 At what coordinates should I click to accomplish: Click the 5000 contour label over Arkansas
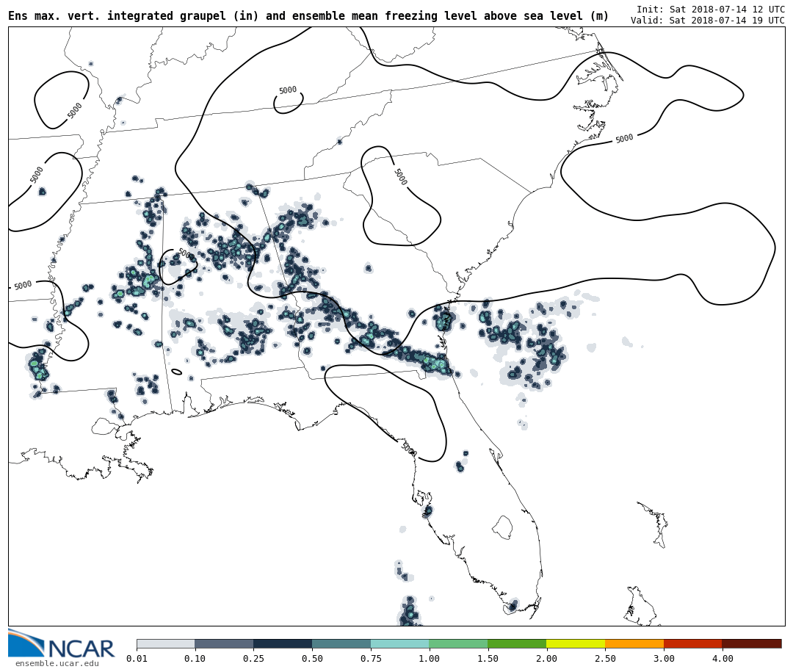pos(37,175)
